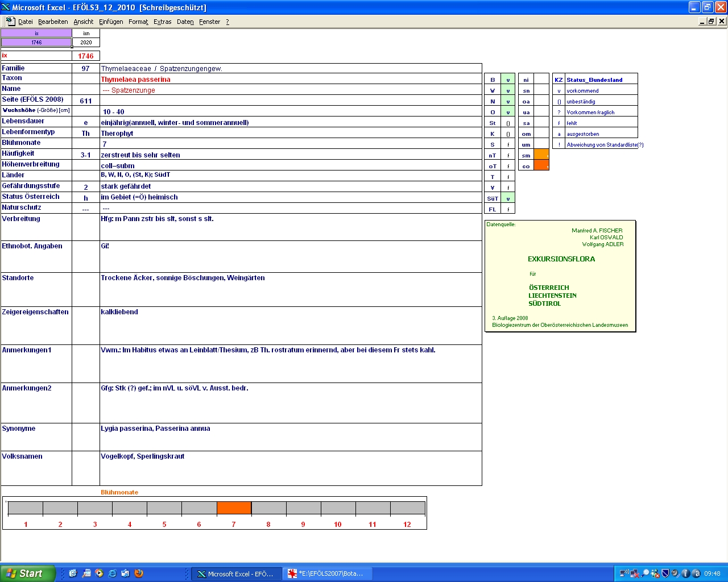Screen dimensions: 728x582
Task: Click the taxon name Thymelaea passerina
Action: coord(136,80)
